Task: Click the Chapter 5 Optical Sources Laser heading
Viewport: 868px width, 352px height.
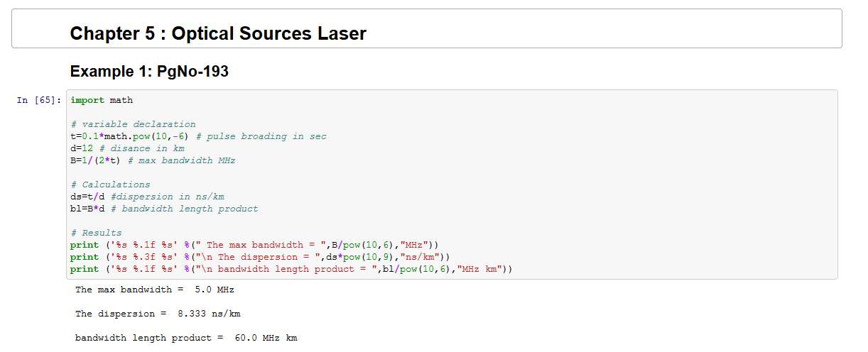Action: tap(218, 33)
